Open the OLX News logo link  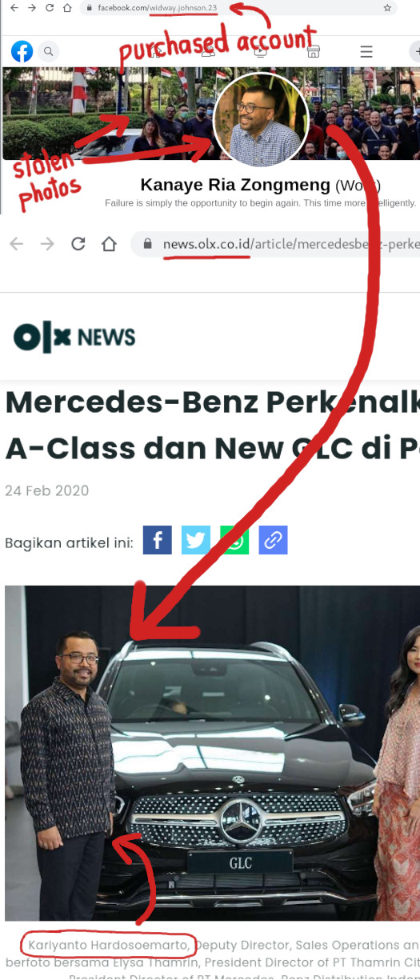click(74, 337)
